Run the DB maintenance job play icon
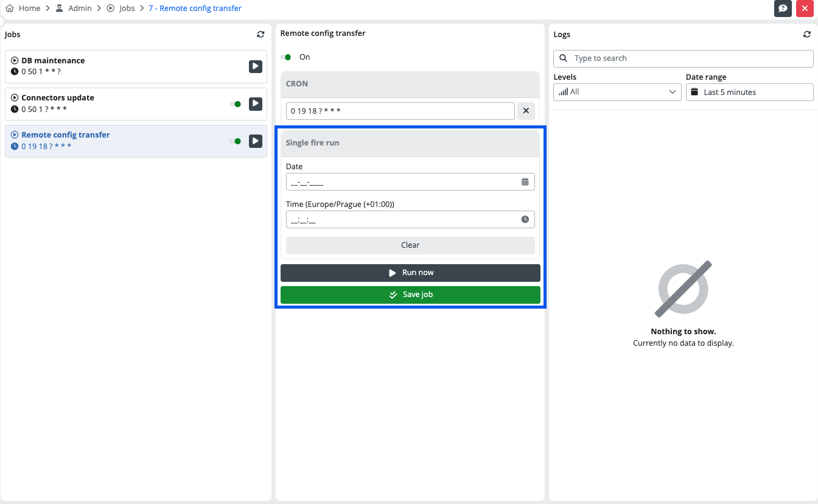 pyautogui.click(x=256, y=66)
